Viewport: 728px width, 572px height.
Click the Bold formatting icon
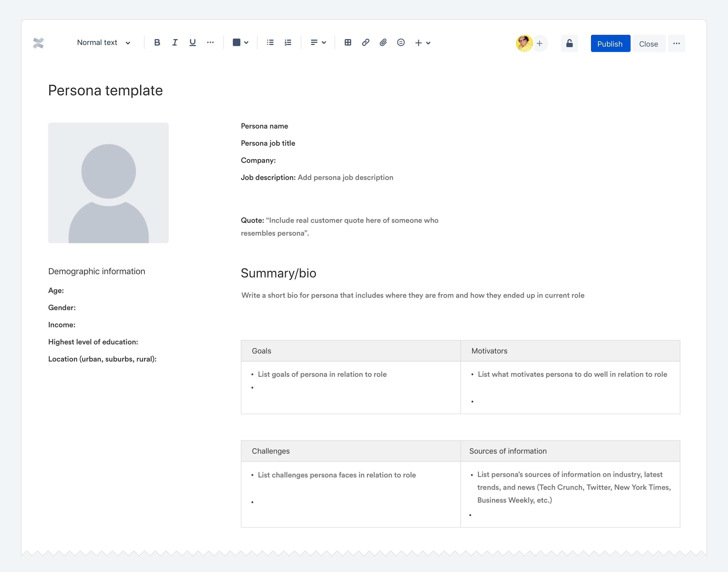[x=157, y=42]
